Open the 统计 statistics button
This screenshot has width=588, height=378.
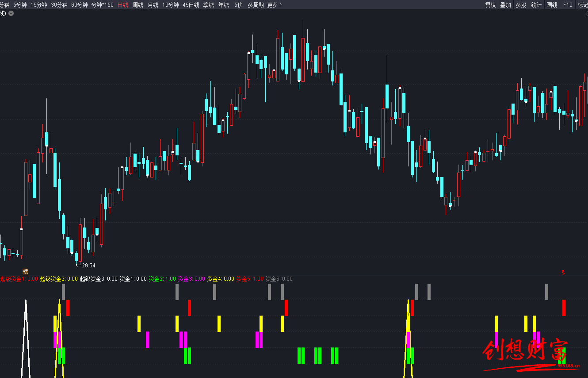pos(536,5)
